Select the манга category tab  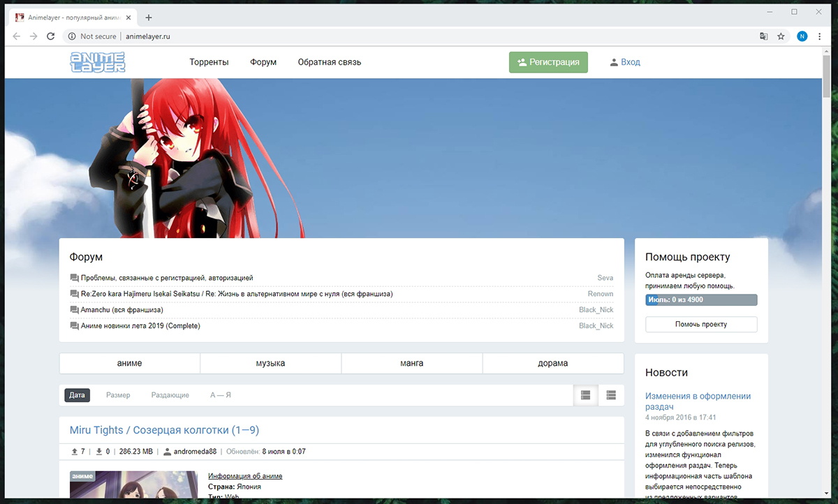click(412, 363)
